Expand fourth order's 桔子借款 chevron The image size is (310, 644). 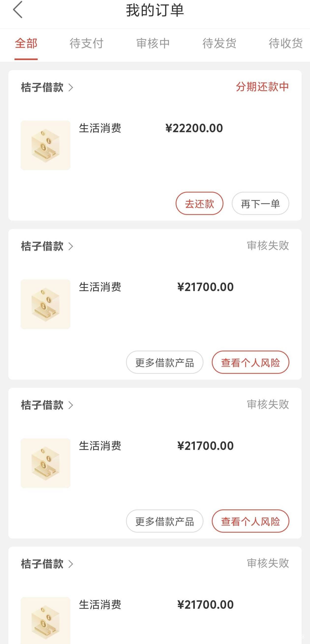click(x=71, y=564)
